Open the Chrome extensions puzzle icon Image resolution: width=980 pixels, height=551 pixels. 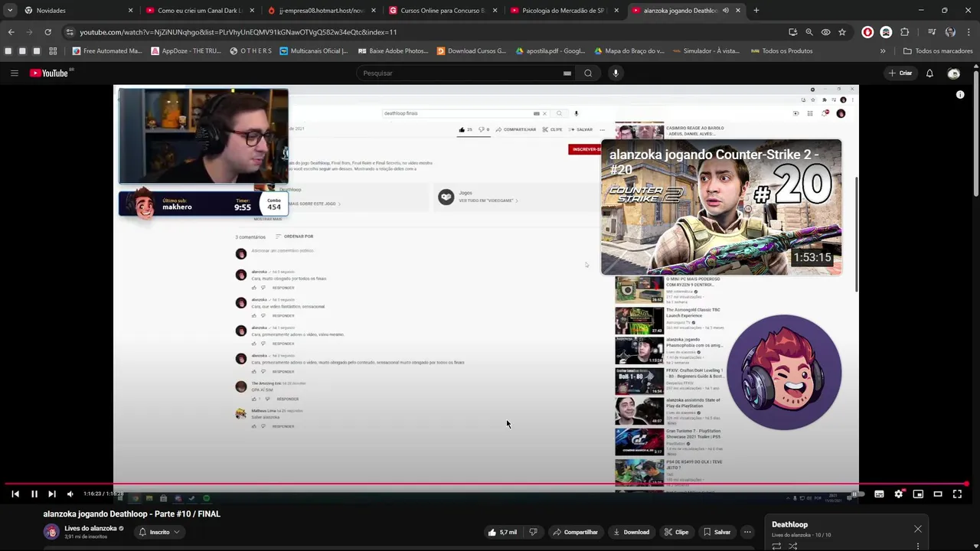point(905,32)
